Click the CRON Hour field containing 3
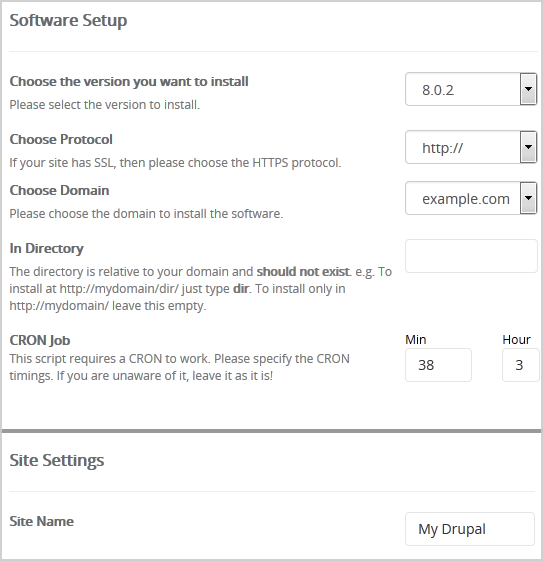 click(520, 365)
